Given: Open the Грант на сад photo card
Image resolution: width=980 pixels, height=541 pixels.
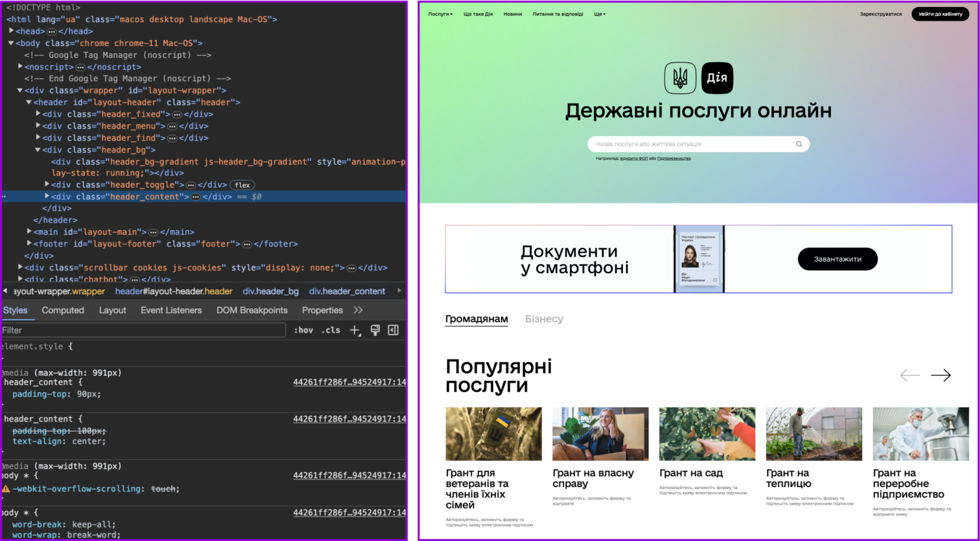Looking at the screenshot, I should pos(707,434).
